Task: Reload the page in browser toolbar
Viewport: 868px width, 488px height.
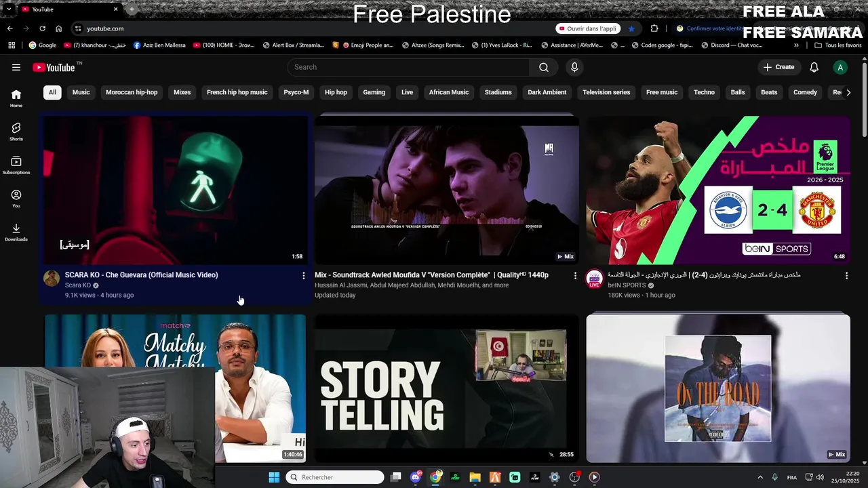Action: coord(42,28)
